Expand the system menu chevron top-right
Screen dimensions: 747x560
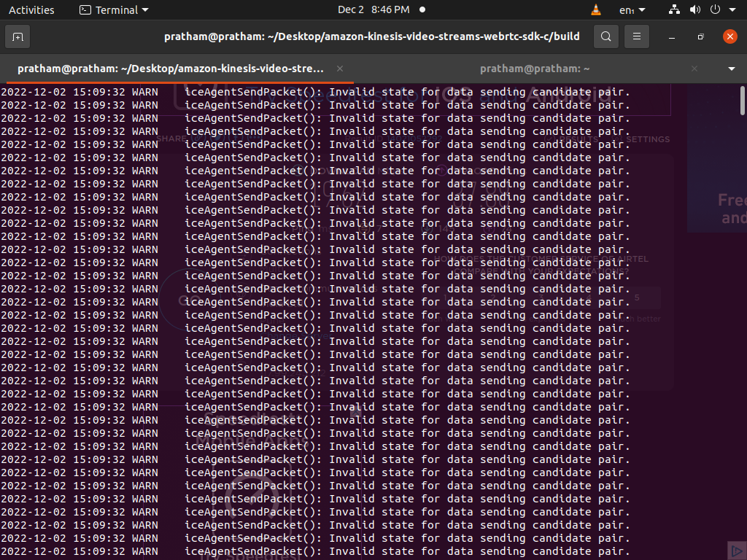click(x=730, y=9)
